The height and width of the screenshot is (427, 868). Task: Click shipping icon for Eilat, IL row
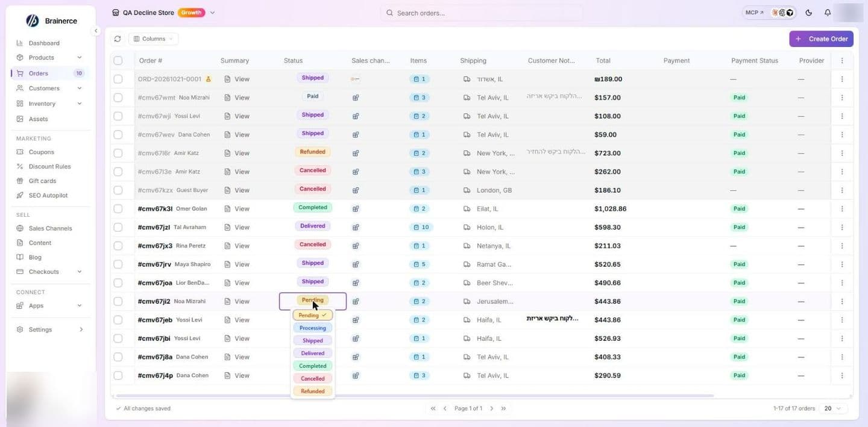pyautogui.click(x=467, y=209)
